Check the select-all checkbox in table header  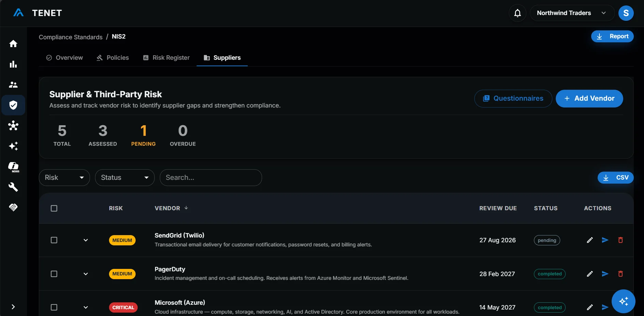pyautogui.click(x=54, y=208)
